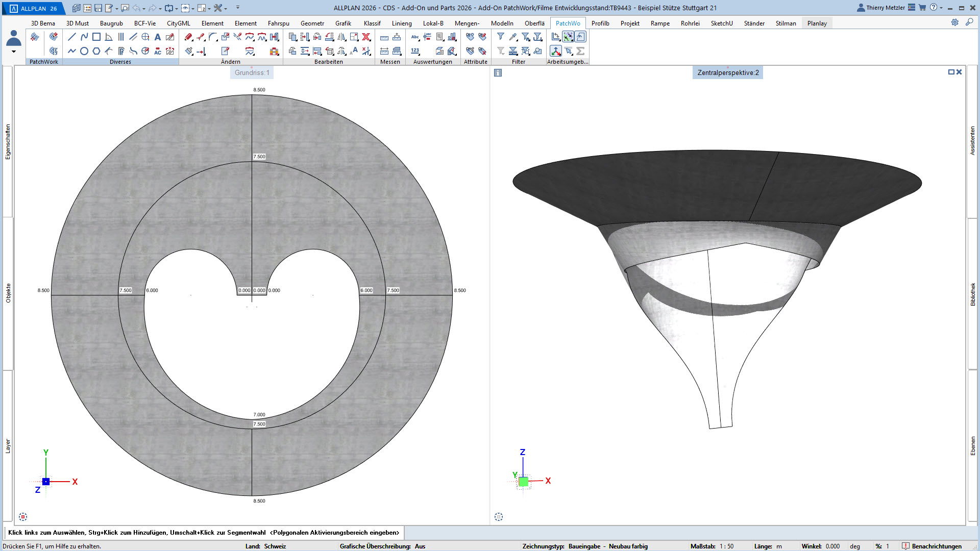This screenshot has height=551, width=980.
Task: Toggle the XYZ axes work environment button
Action: pyautogui.click(x=556, y=51)
